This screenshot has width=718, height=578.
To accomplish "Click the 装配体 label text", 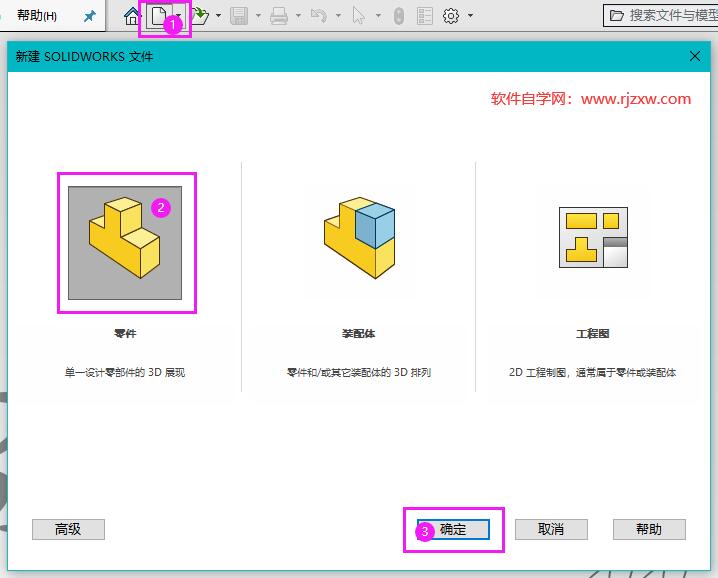I will tap(359, 334).
